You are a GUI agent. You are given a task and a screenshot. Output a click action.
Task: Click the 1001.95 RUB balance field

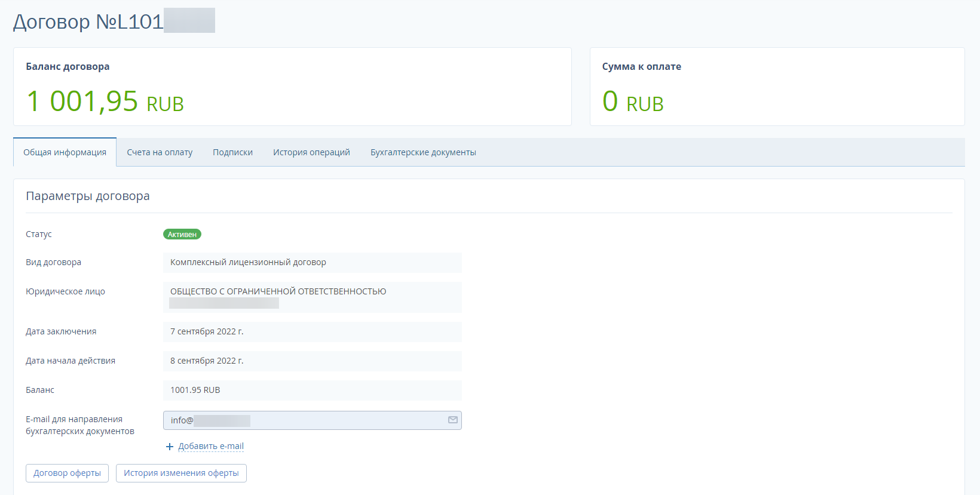(x=313, y=391)
